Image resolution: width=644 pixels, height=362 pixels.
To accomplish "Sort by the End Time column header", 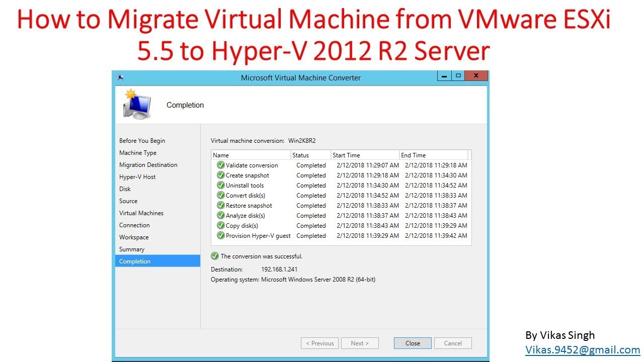I will tap(434, 155).
